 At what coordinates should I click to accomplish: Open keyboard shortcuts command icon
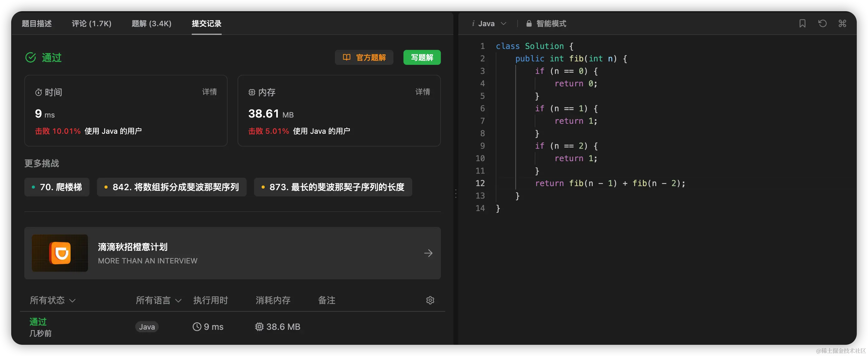[842, 24]
